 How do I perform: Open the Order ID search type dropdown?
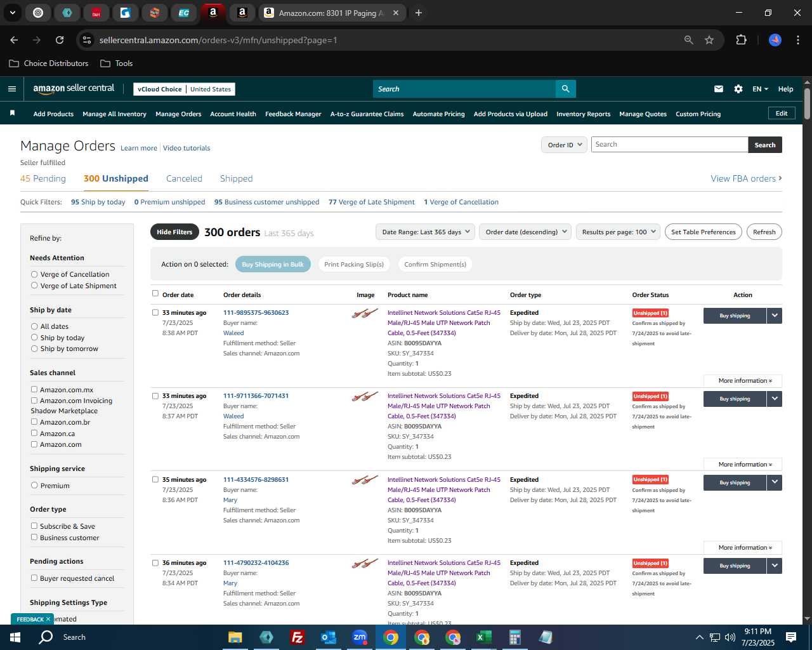(x=564, y=145)
